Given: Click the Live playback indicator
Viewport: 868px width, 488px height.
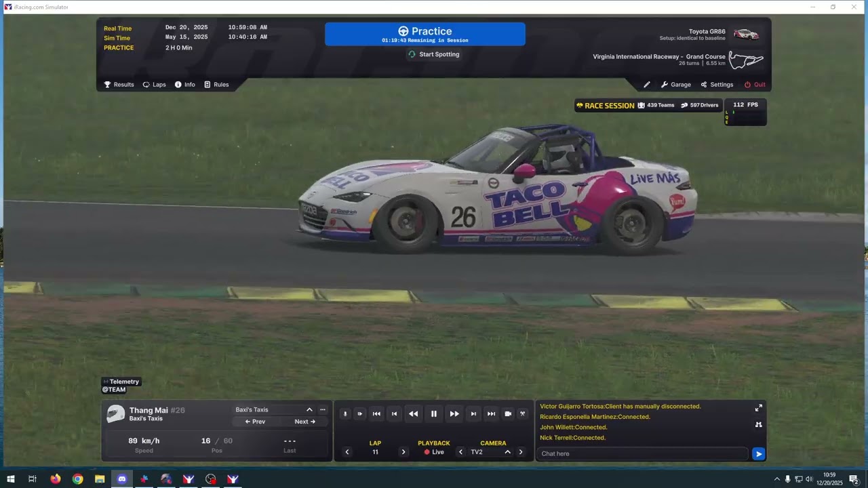Looking at the screenshot, I should pyautogui.click(x=434, y=452).
